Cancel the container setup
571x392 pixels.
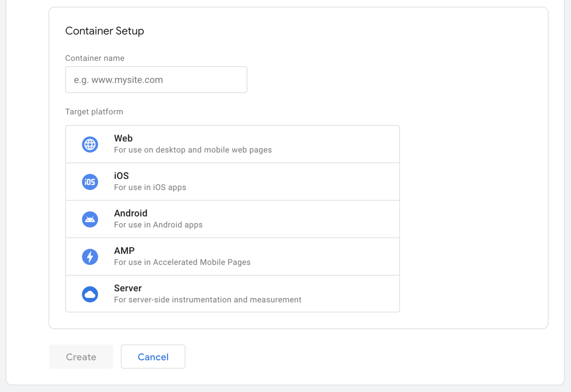pyautogui.click(x=153, y=357)
